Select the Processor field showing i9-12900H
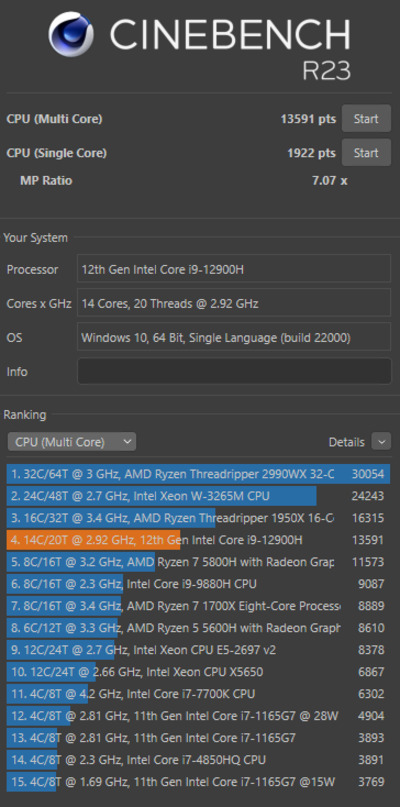Image resolution: width=400 pixels, height=807 pixels. 234,269
